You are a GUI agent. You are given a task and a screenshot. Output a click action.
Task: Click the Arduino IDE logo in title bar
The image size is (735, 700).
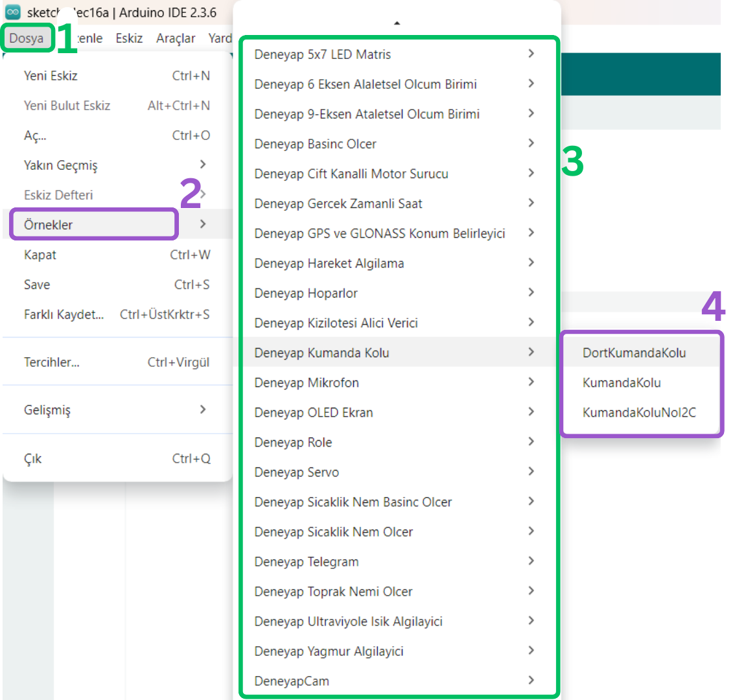pyautogui.click(x=13, y=12)
